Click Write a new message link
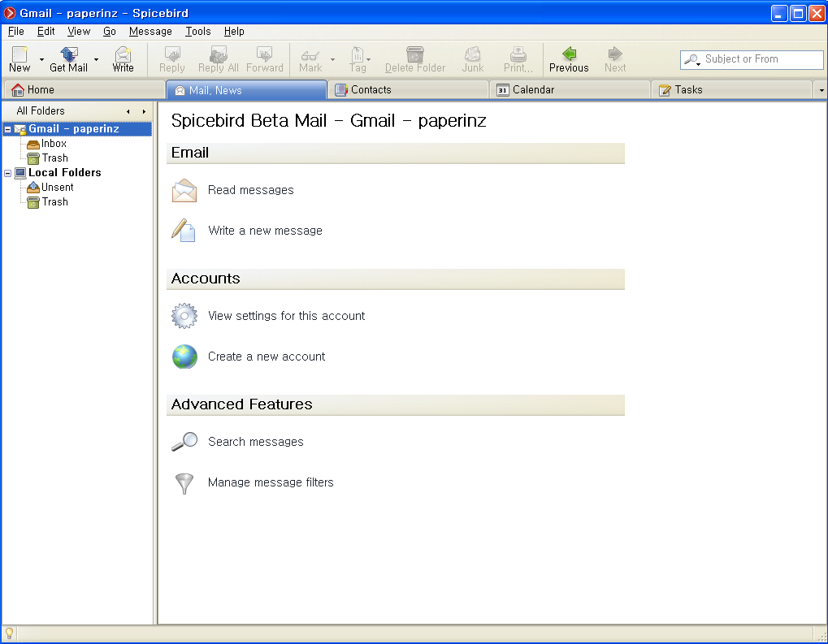This screenshot has width=828, height=644. point(265,231)
